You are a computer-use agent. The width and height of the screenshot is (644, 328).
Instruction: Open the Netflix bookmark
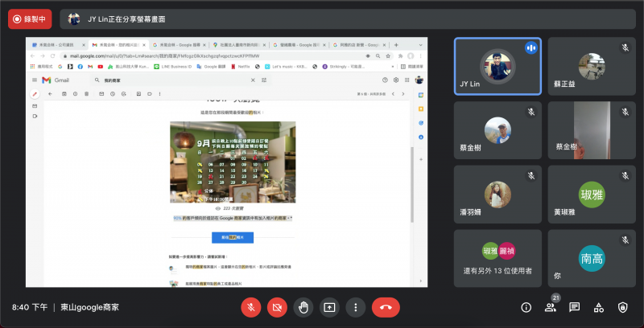240,67
